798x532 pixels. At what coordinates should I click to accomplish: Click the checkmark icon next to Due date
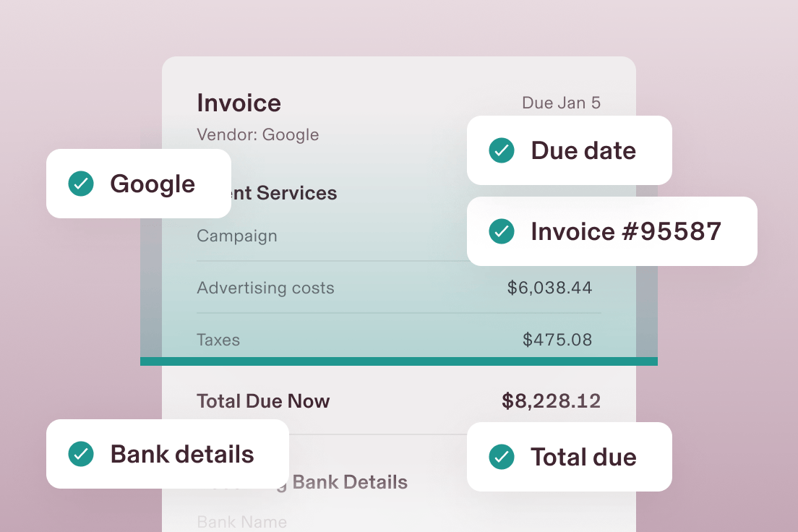pyautogui.click(x=502, y=150)
